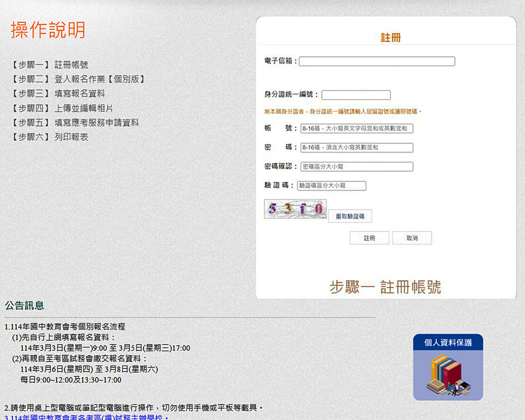The height and width of the screenshot is (420, 525).
Task: Focus the 驗證碼 captcha text field
Action: [x=331, y=186]
